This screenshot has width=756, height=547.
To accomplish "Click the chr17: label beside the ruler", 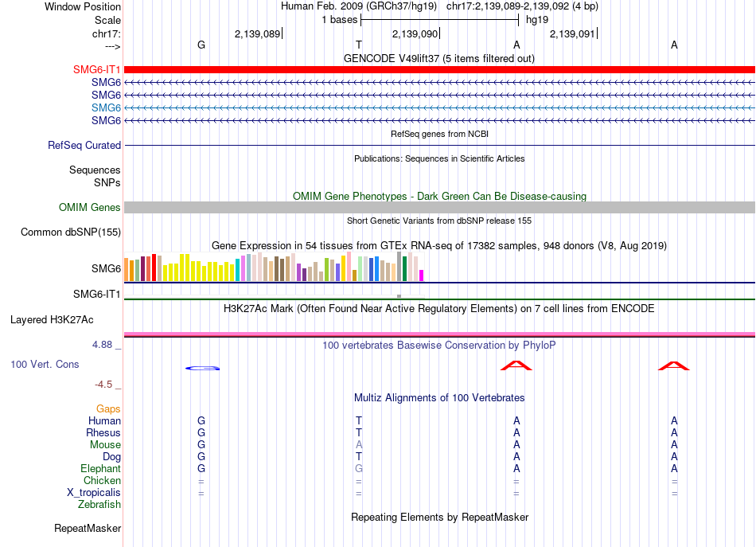I will [106, 33].
